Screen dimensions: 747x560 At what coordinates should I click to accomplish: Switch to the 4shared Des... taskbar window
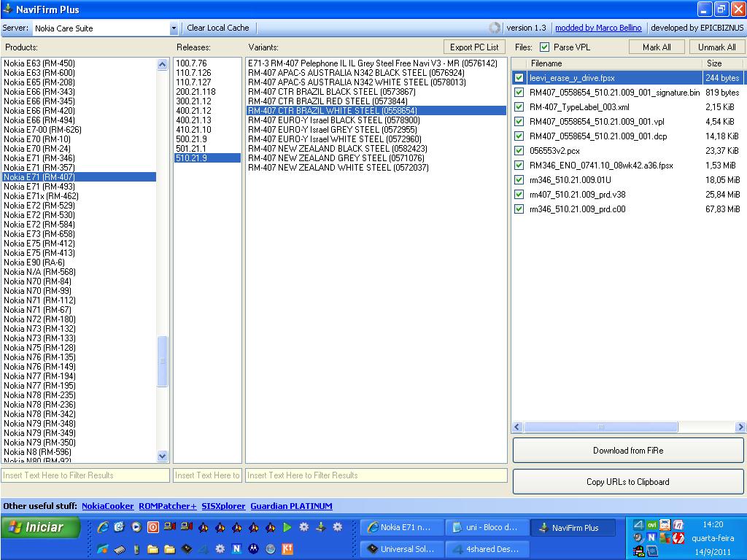pyautogui.click(x=487, y=548)
